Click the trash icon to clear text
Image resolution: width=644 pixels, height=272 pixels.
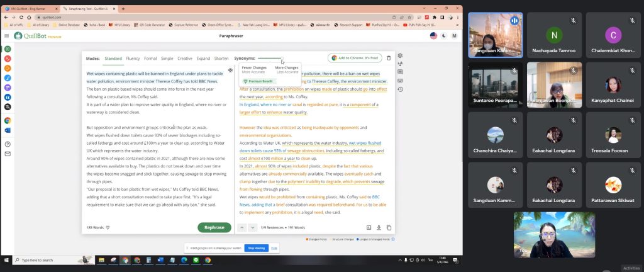click(x=388, y=58)
